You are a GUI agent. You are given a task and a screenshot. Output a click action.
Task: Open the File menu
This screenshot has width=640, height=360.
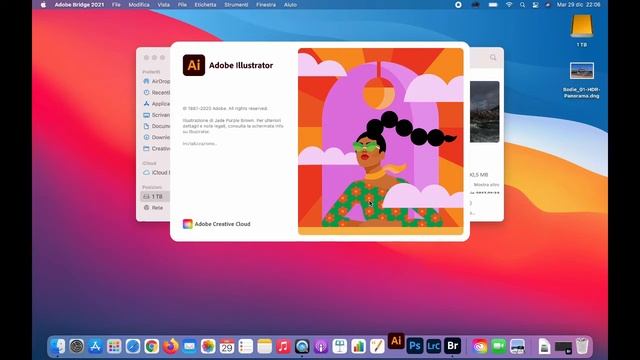click(116, 5)
